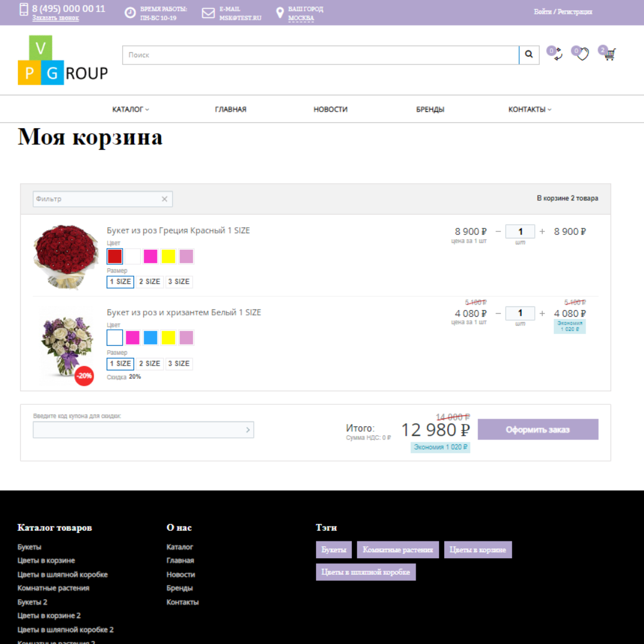Increase quantity of red roses bouquet
Viewport: 644px width, 644px height.
pos(542,231)
